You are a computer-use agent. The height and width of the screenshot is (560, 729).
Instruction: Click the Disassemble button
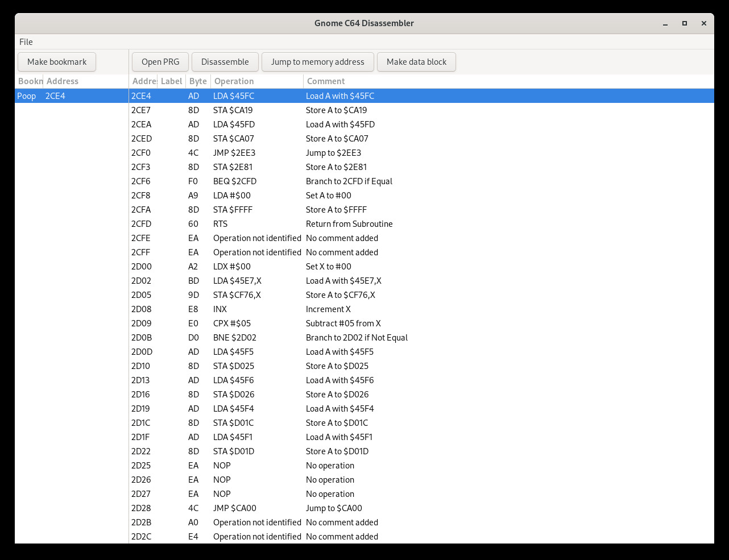(225, 62)
